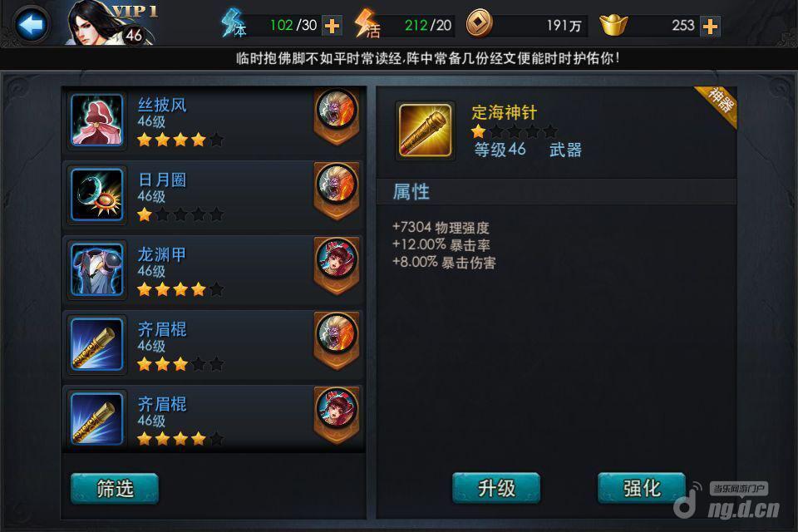Open the 筛选 filter button

click(x=115, y=489)
